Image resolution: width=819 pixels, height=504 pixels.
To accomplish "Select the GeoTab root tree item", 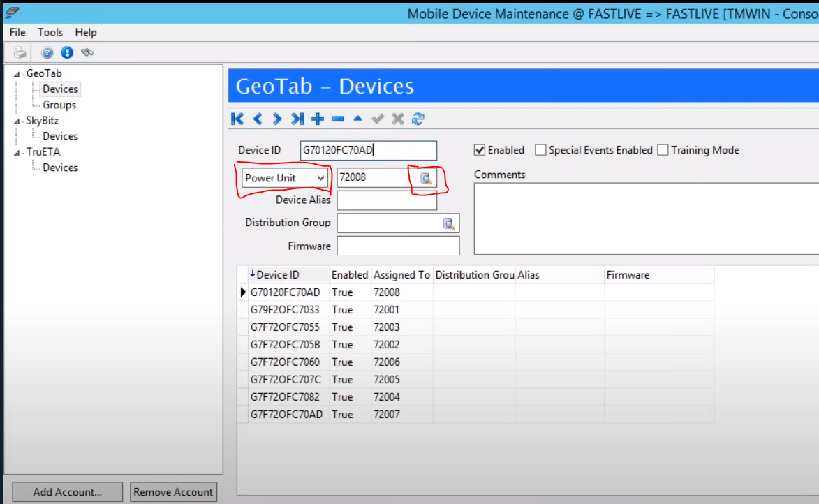I will pyautogui.click(x=44, y=73).
